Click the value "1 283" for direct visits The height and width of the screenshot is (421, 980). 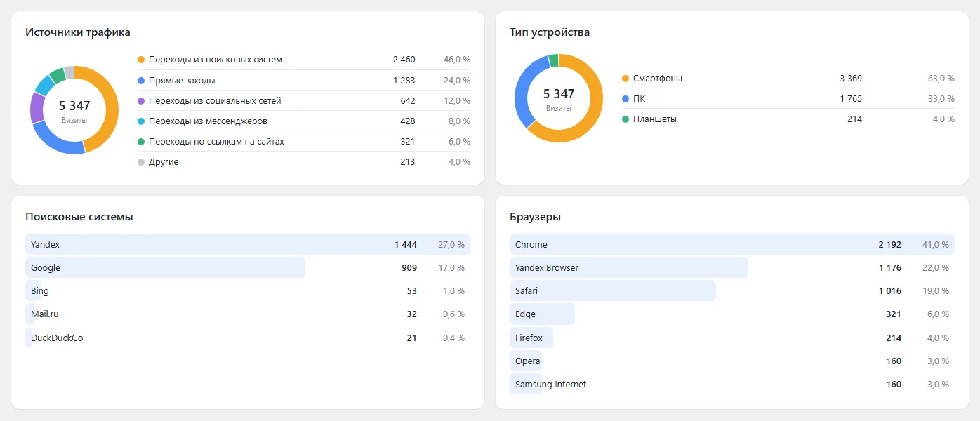coord(404,81)
